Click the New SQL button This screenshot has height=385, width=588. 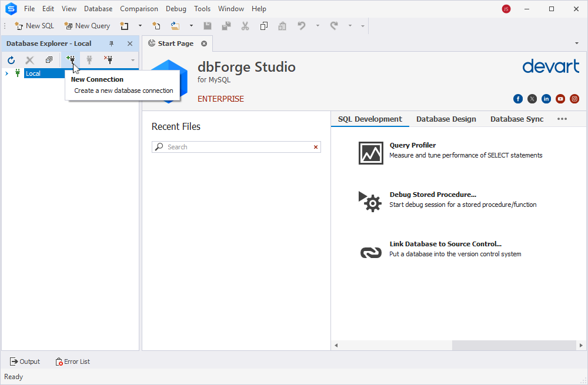click(x=35, y=26)
